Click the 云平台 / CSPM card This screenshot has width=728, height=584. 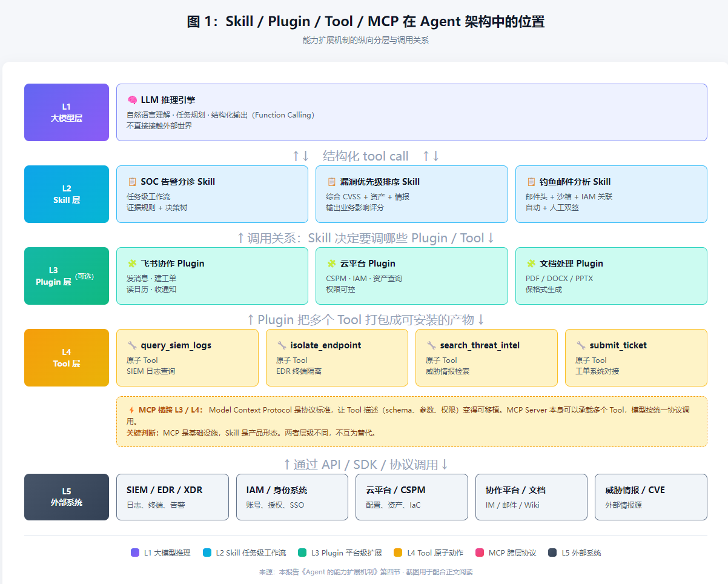pos(412,497)
